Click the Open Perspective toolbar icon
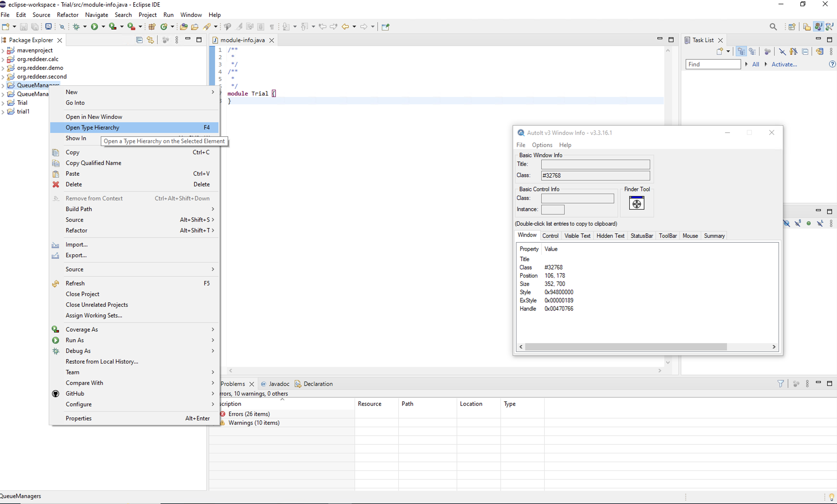Viewport: 837px width, 504px height. click(792, 27)
